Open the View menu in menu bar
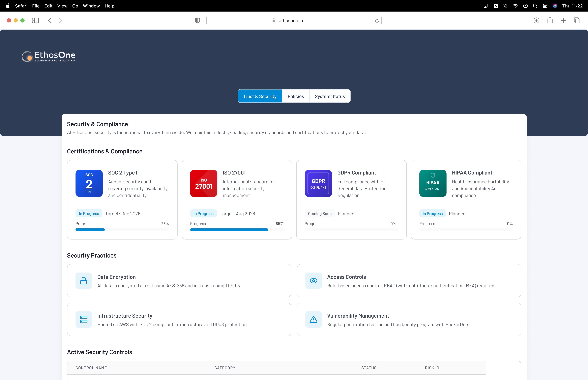 (62, 6)
